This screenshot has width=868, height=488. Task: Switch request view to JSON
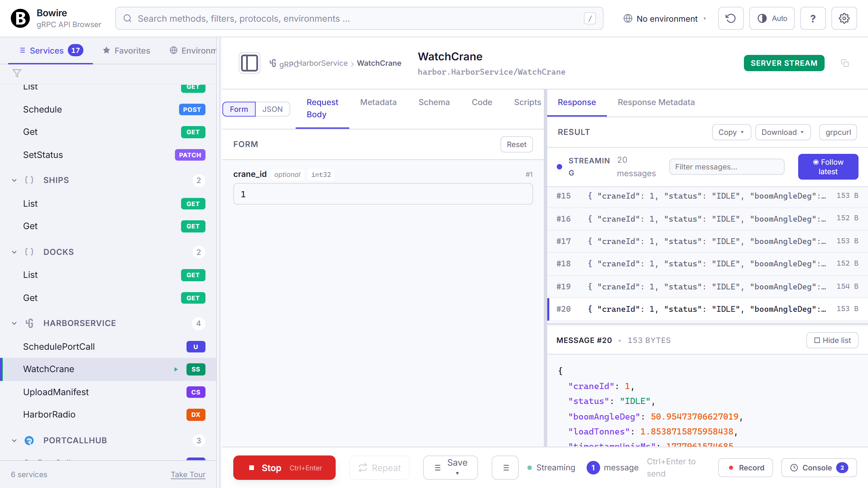tap(272, 109)
